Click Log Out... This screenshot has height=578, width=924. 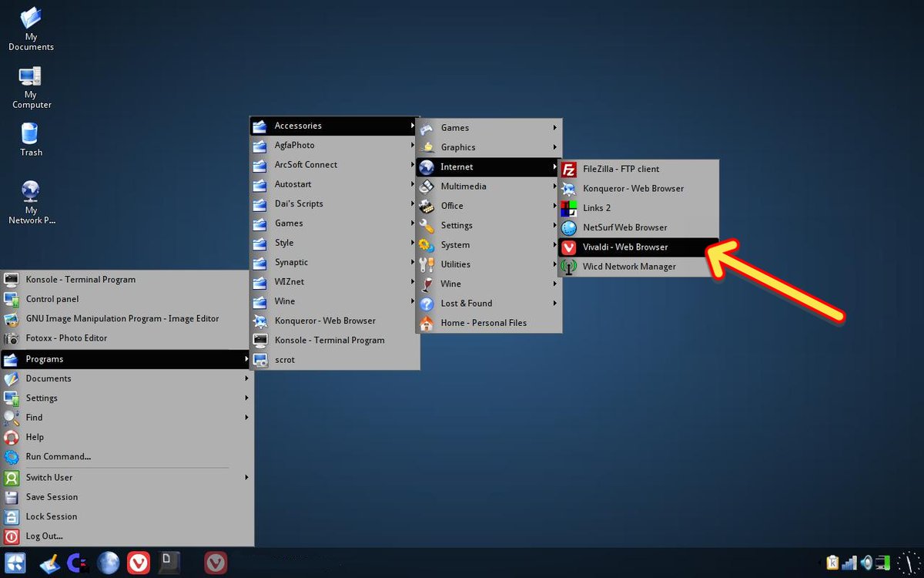[x=127, y=536]
